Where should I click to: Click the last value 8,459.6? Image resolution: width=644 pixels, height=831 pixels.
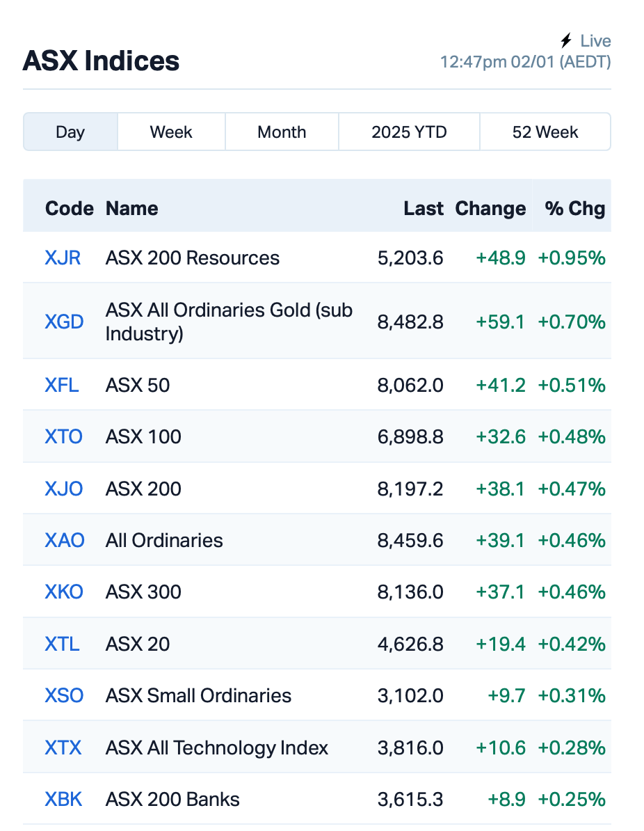410,540
